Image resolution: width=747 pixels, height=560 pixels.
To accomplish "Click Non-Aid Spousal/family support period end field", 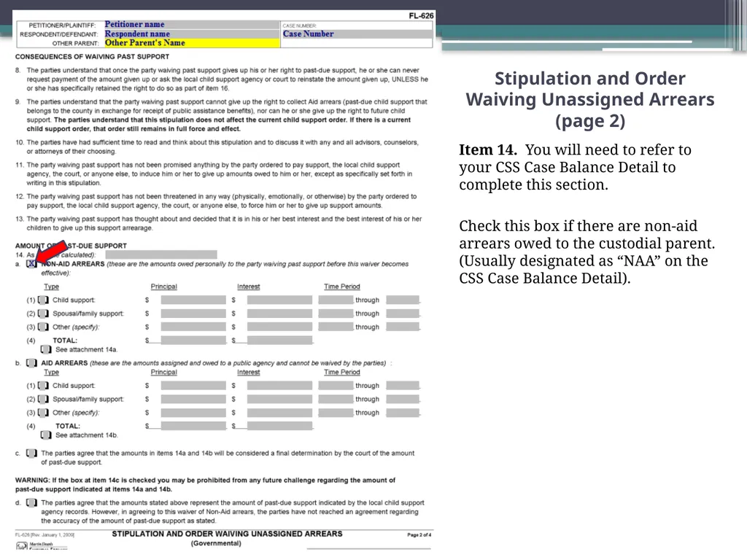I will point(403,314).
